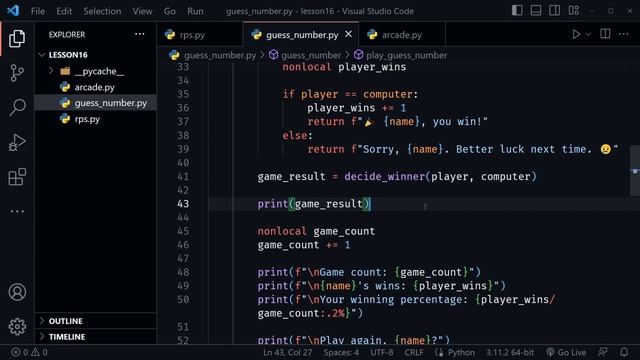Open the Extensions view

point(17,177)
